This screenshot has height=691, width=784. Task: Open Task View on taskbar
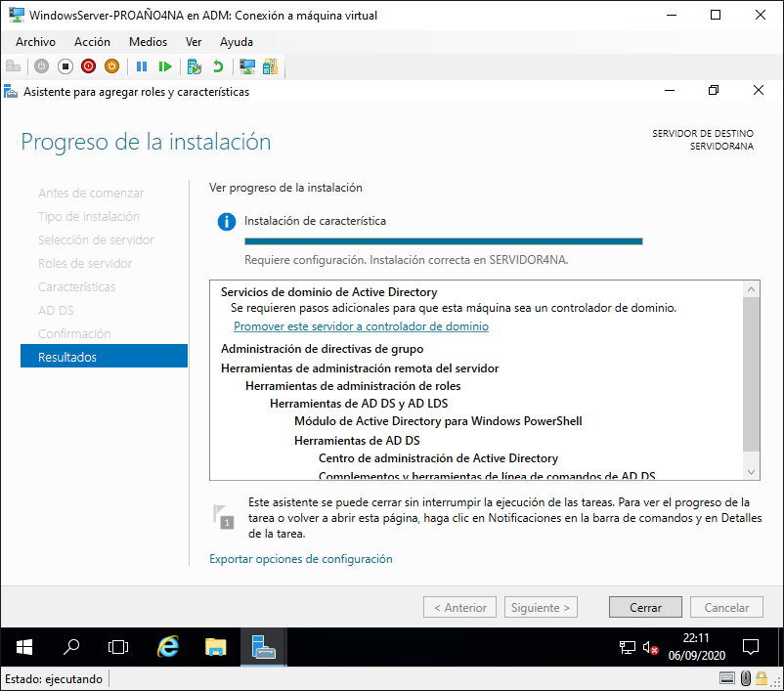tap(118, 647)
